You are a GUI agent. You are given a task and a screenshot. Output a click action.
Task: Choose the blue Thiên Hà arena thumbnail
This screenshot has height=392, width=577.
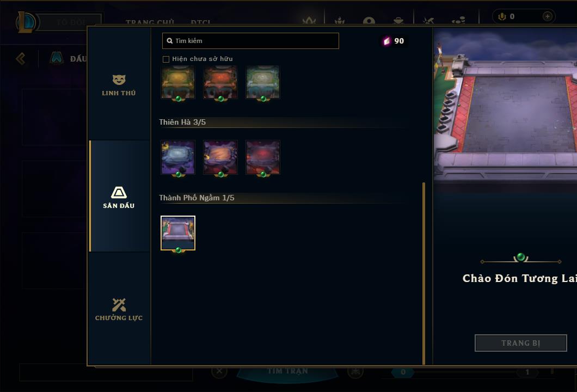(x=178, y=157)
